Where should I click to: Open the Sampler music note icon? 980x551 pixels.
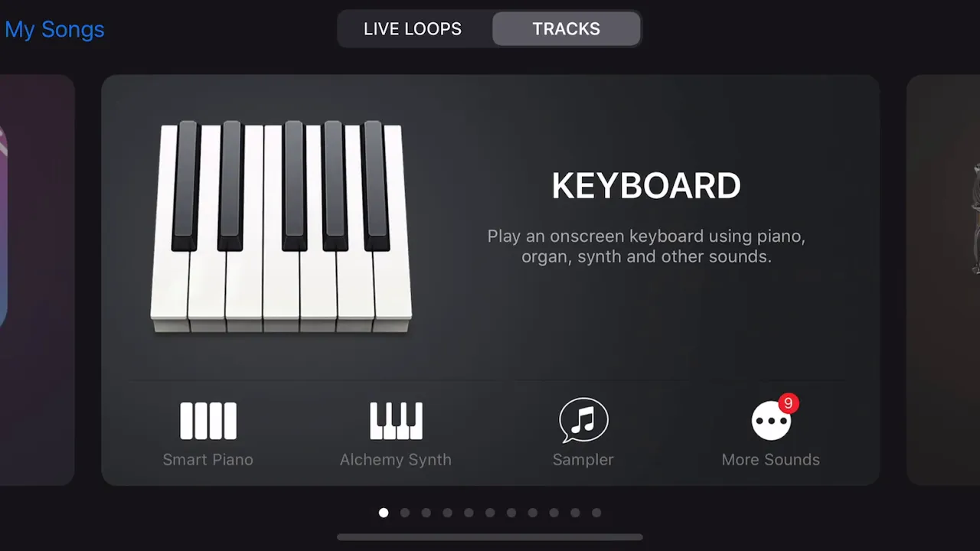click(583, 420)
